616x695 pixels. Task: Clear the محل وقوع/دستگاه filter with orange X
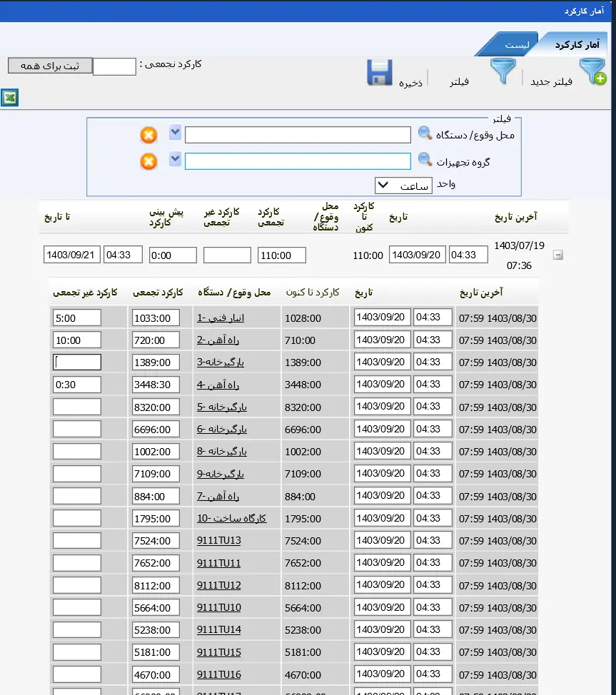pyautogui.click(x=148, y=135)
